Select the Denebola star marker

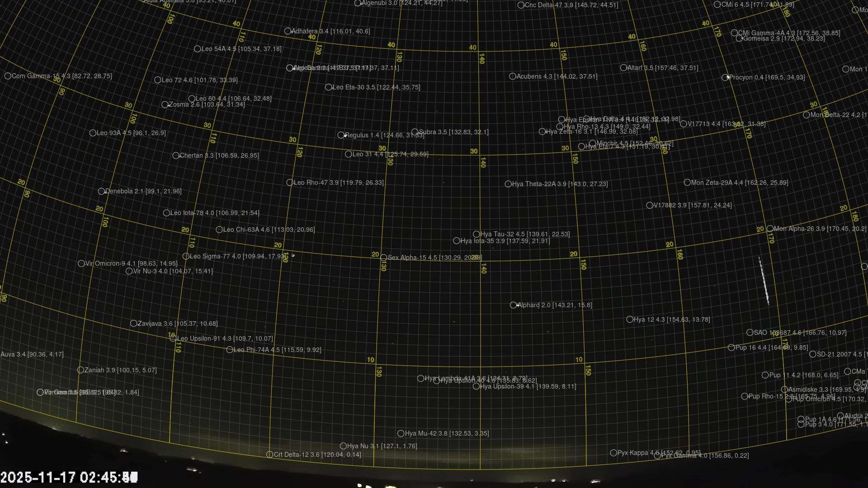coord(101,192)
